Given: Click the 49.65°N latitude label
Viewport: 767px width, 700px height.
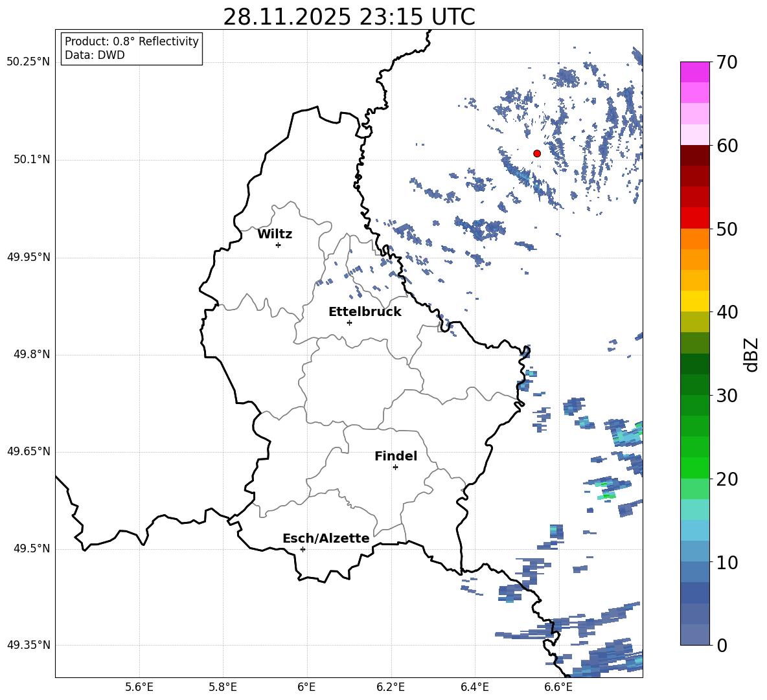Looking at the screenshot, I should [29, 451].
